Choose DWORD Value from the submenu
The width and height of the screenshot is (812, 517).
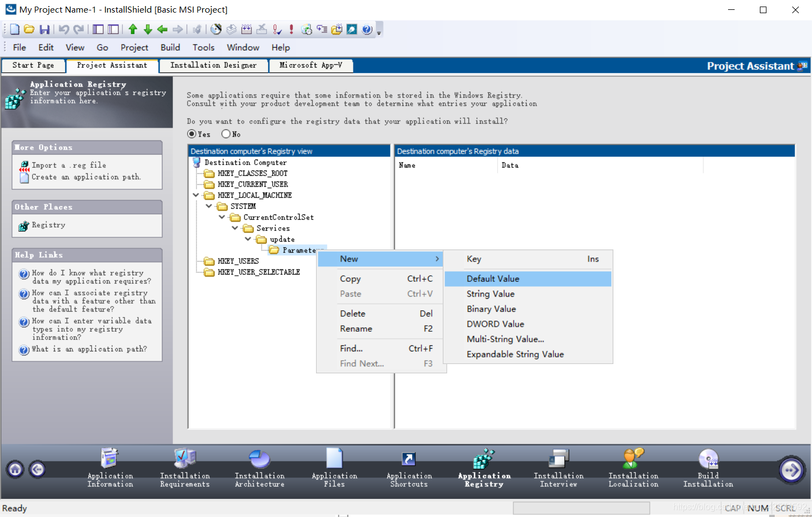click(528, 324)
